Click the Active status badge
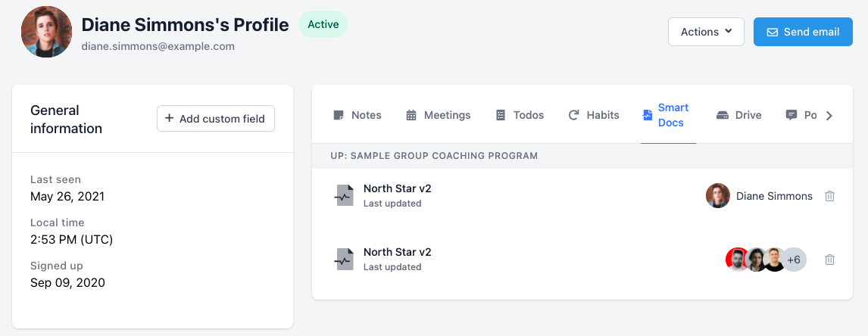This screenshot has width=868, height=336. coord(323,24)
